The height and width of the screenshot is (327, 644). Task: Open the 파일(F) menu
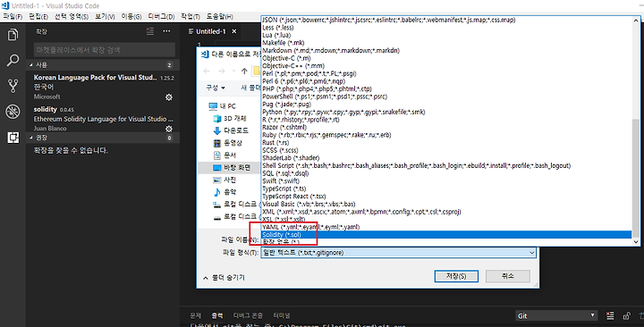(x=13, y=16)
